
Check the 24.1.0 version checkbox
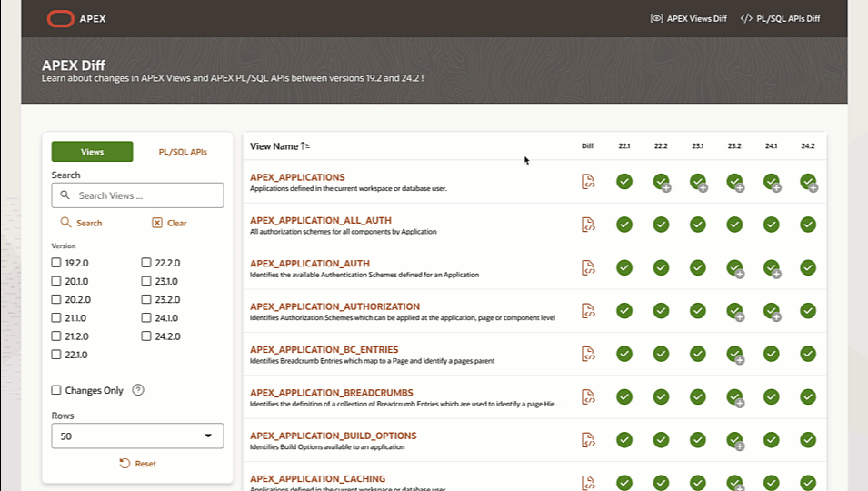pyautogui.click(x=146, y=317)
